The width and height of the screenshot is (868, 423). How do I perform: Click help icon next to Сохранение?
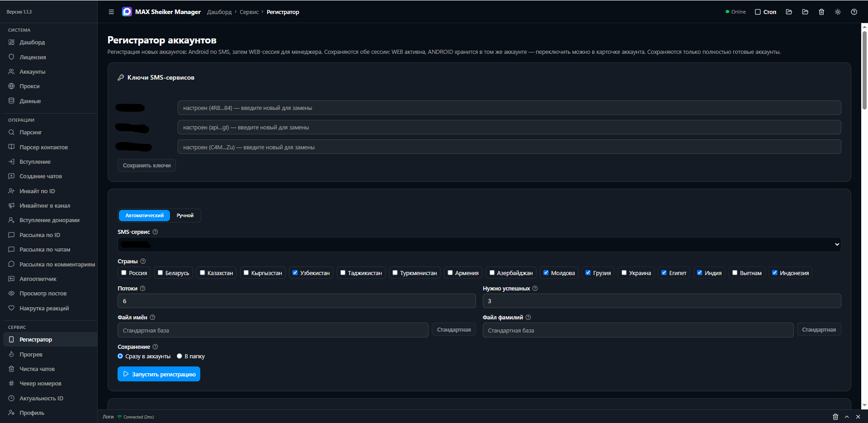point(155,347)
